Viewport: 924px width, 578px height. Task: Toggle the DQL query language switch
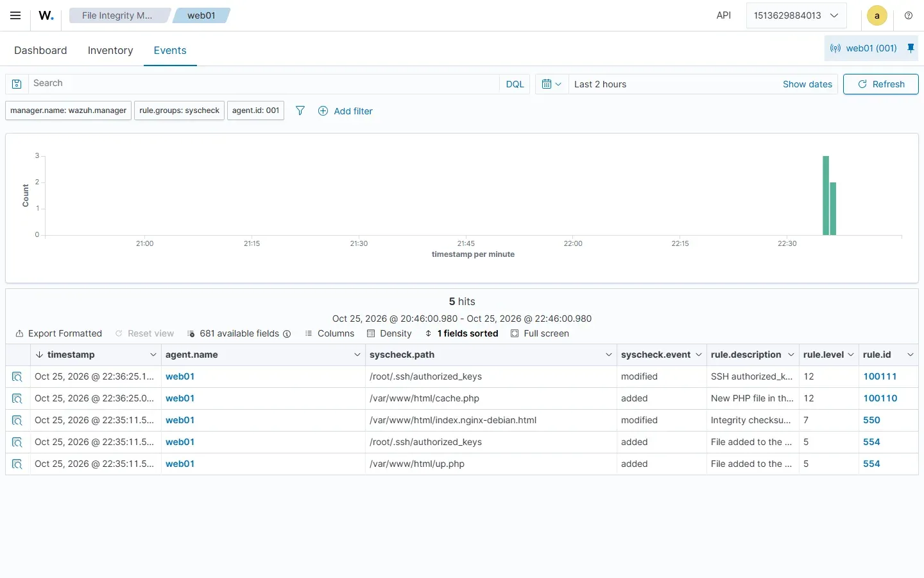pos(515,84)
